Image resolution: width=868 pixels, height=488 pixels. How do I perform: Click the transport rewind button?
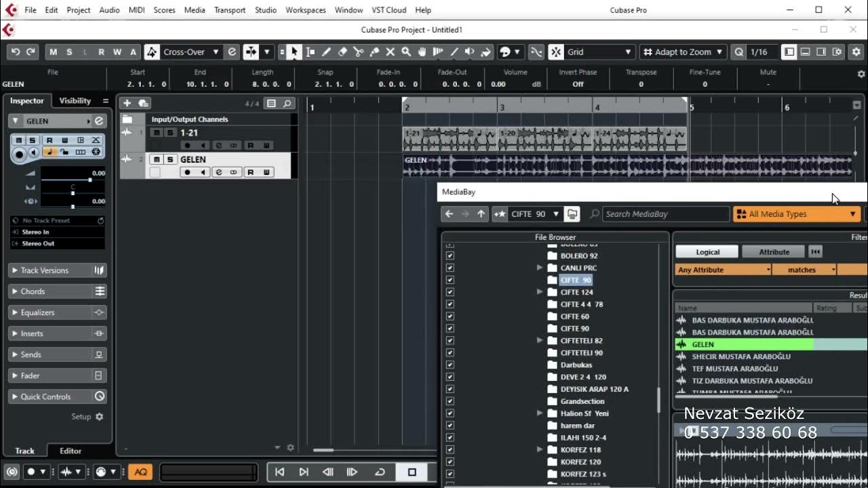point(328,472)
